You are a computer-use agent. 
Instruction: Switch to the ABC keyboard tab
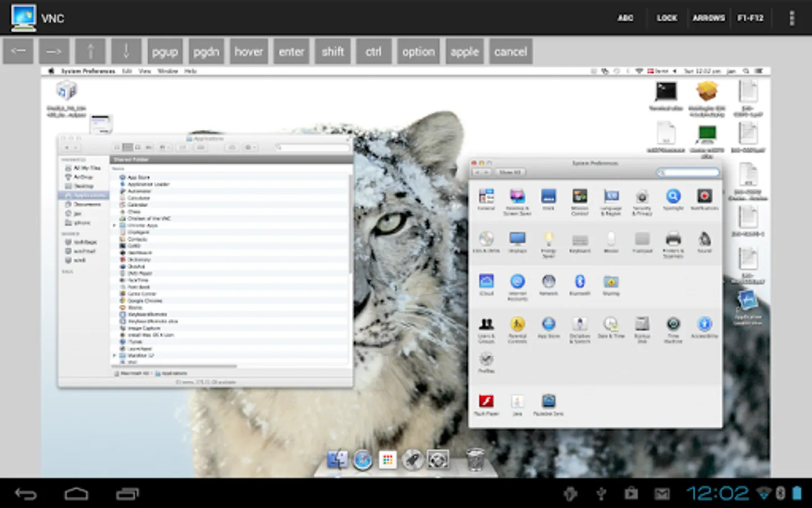[625, 18]
